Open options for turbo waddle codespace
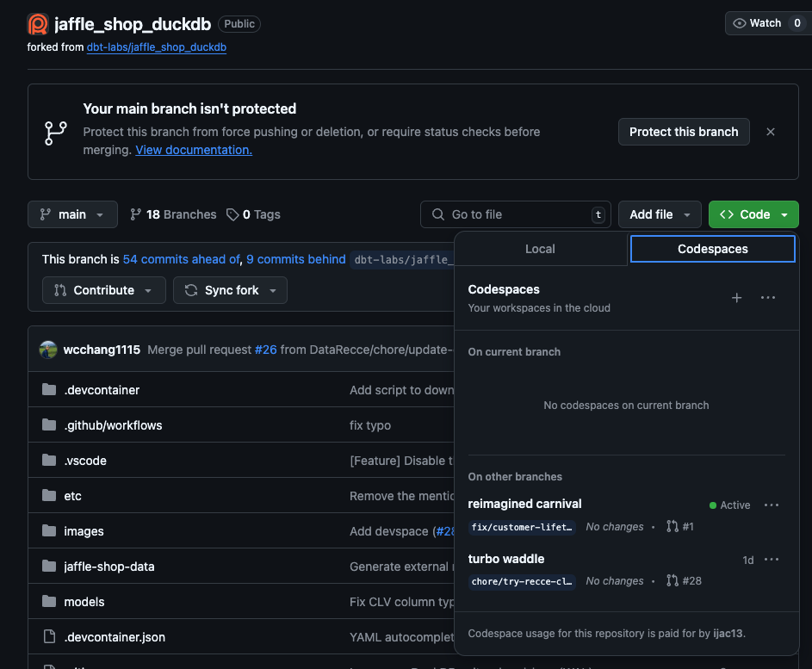This screenshot has width=812, height=669. click(x=772, y=560)
